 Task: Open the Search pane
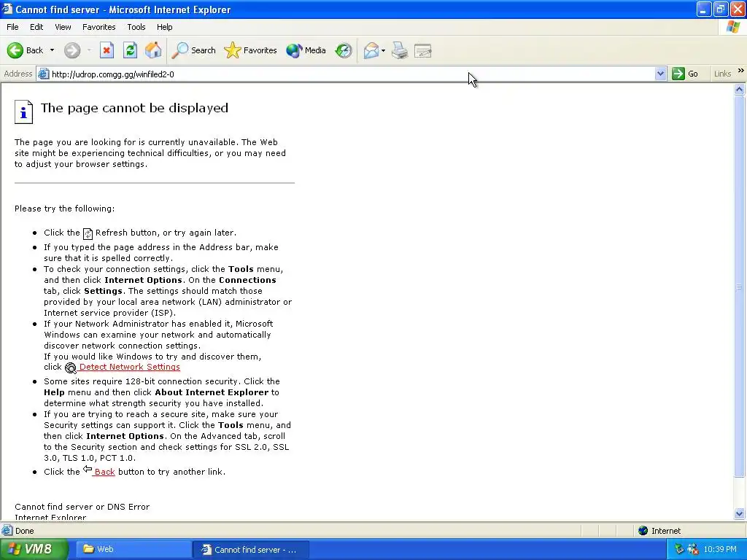pos(194,50)
